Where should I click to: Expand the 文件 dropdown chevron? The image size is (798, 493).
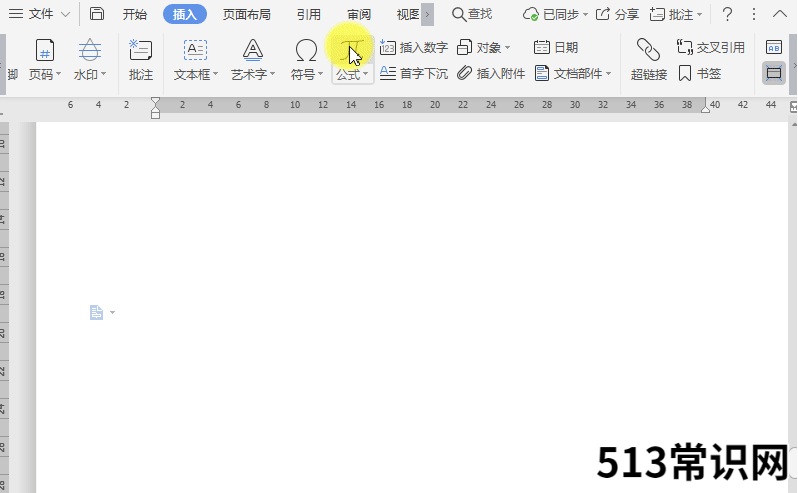click(66, 14)
